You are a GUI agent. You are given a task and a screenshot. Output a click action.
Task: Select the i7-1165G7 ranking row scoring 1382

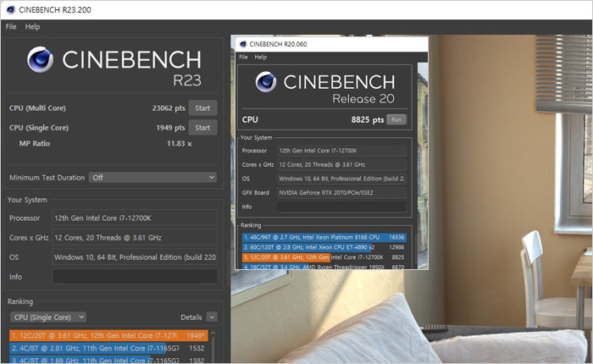click(x=108, y=360)
